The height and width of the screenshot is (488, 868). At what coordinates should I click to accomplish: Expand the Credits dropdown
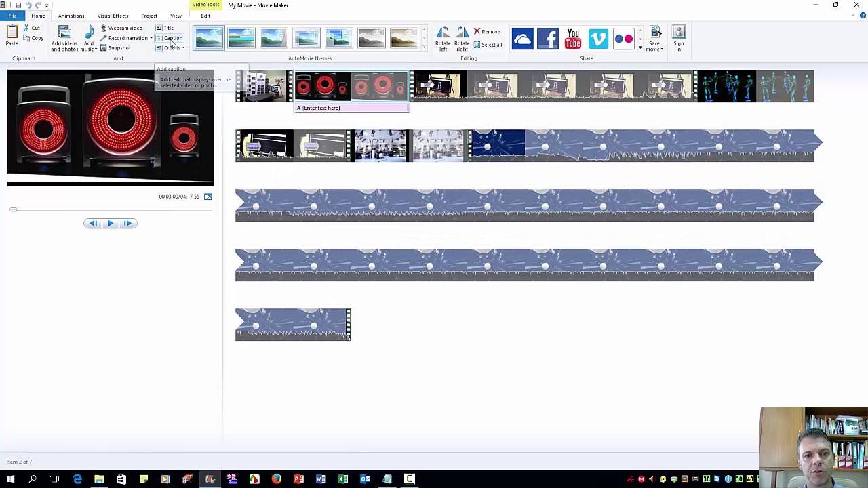tap(183, 47)
